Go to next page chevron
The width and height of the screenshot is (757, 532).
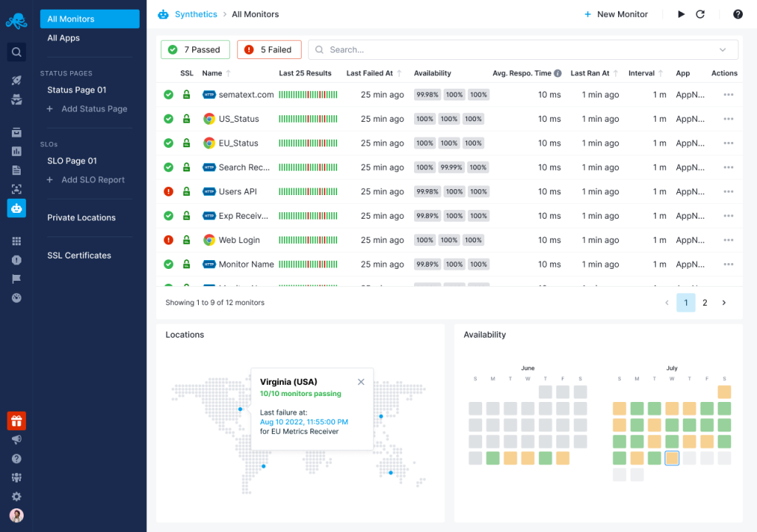[724, 303]
